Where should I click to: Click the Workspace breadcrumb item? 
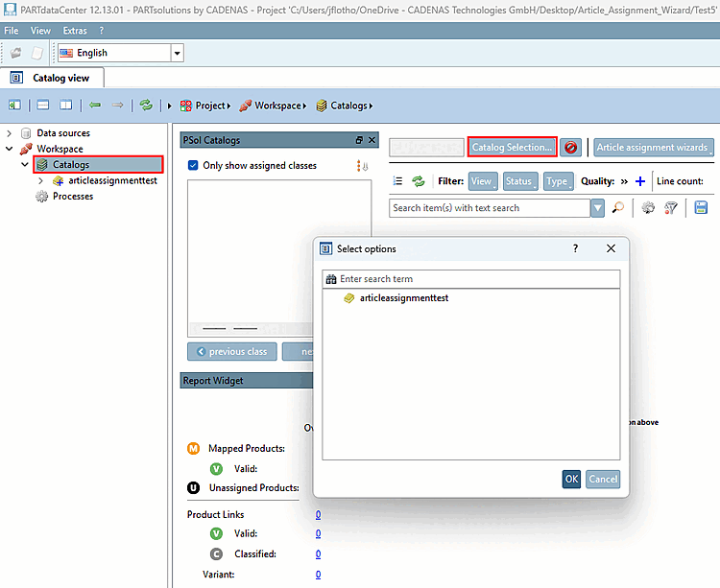tap(273, 106)
